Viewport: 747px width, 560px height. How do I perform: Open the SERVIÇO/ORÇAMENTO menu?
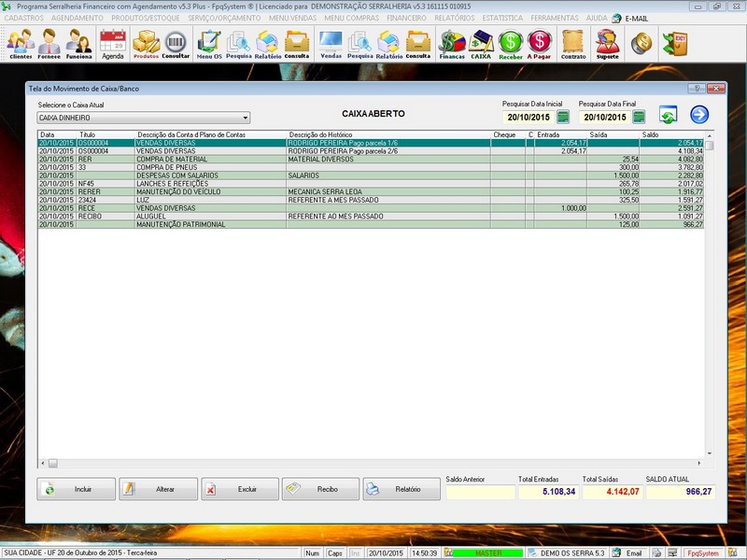coord(224,18)
